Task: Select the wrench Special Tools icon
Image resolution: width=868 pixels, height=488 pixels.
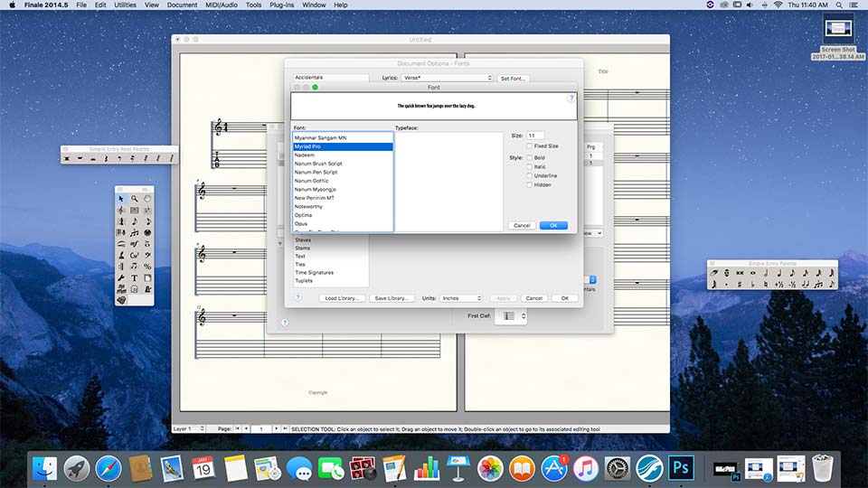Action: click(121, 278)
